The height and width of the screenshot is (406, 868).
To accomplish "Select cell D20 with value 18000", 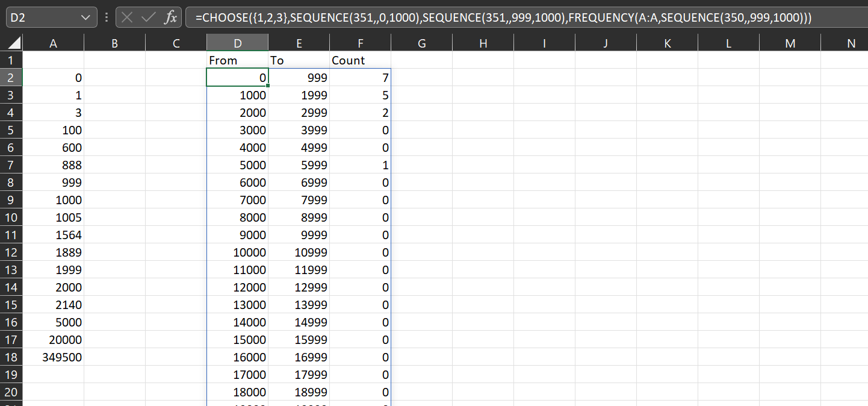I will pyautogui.click(x=238, y=392).
